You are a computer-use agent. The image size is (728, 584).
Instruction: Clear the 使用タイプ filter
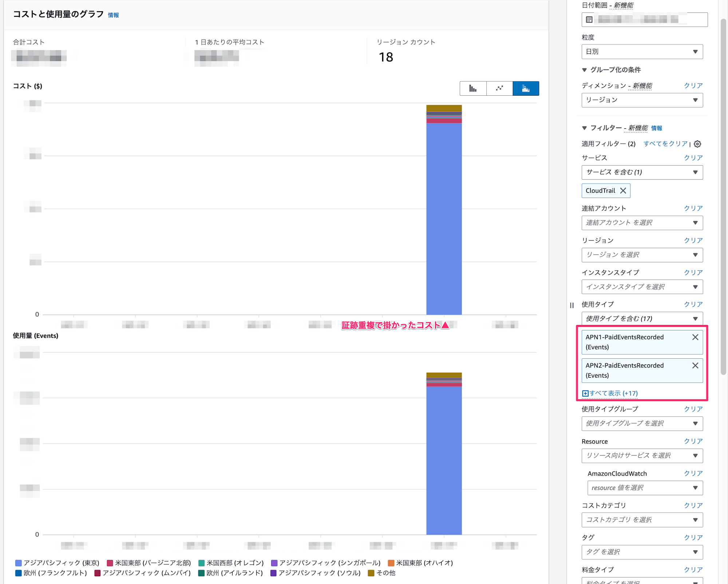click(693, 304)
